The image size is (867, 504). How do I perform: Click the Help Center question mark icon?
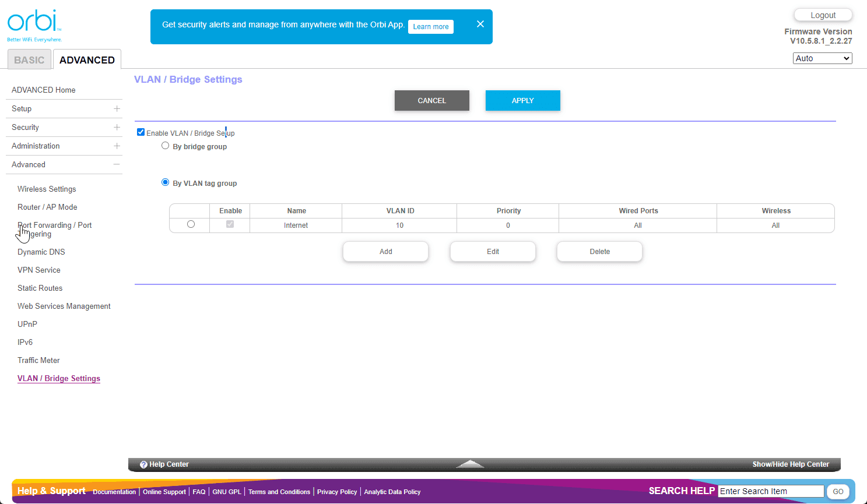[x=143, y=464]
